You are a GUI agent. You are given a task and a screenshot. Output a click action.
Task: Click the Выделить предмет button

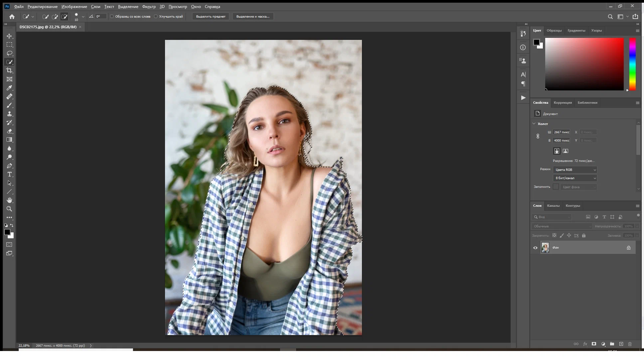coord(211,16)
